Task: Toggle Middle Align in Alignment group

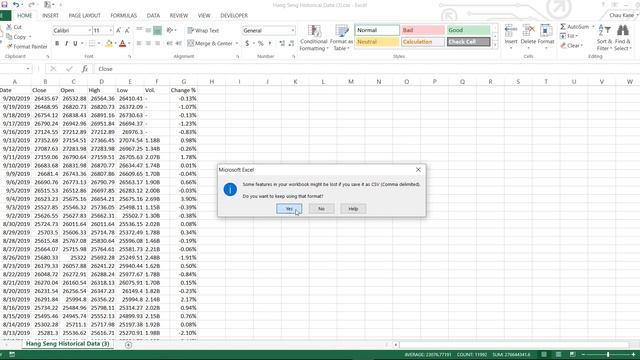Action: (148, 30)
